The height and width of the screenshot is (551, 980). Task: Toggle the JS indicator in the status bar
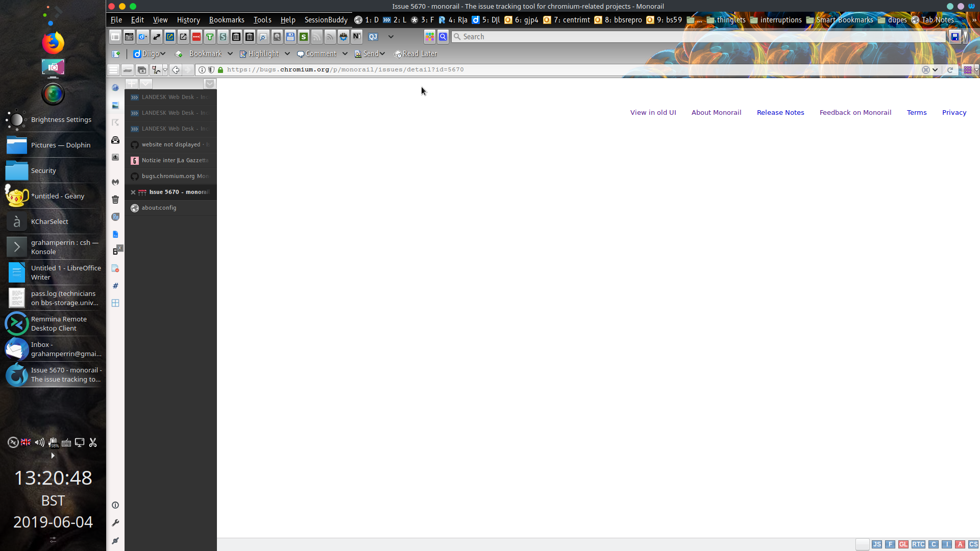pyautogui.click(x=877, y=544)
